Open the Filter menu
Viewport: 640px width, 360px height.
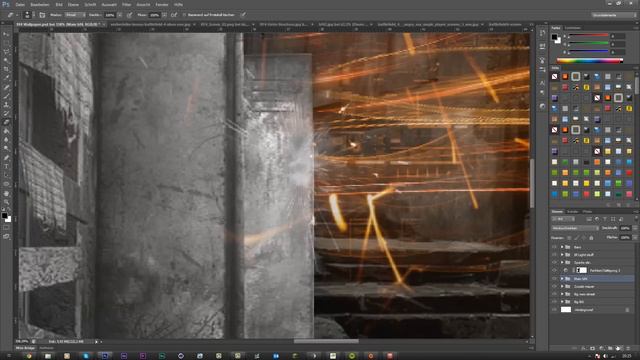coord(127,4)
